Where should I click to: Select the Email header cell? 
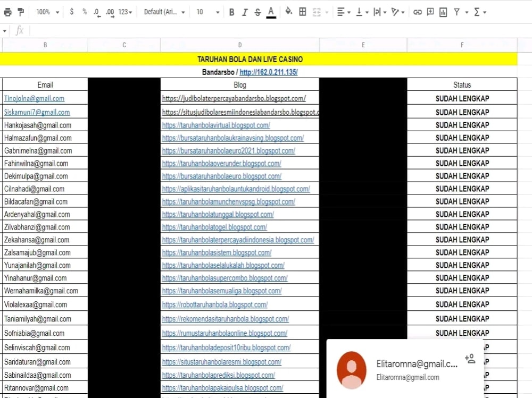click(x=45, y=84)
